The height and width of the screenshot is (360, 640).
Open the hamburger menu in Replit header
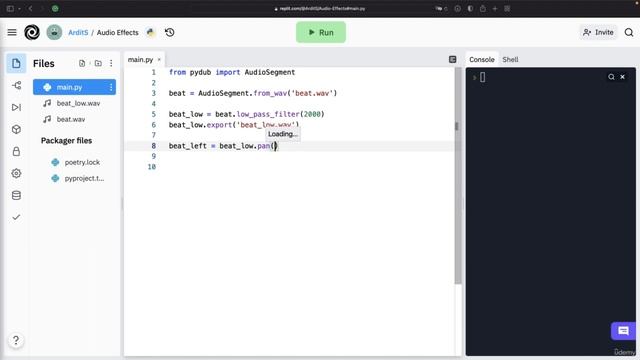pyautogui.click(x=12, y=32)
